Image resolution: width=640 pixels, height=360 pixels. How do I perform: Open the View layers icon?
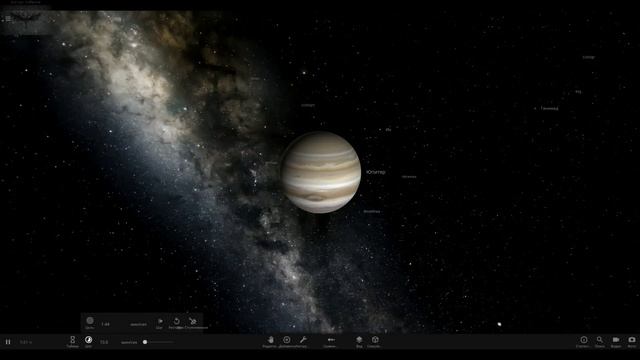coord(359,340)
